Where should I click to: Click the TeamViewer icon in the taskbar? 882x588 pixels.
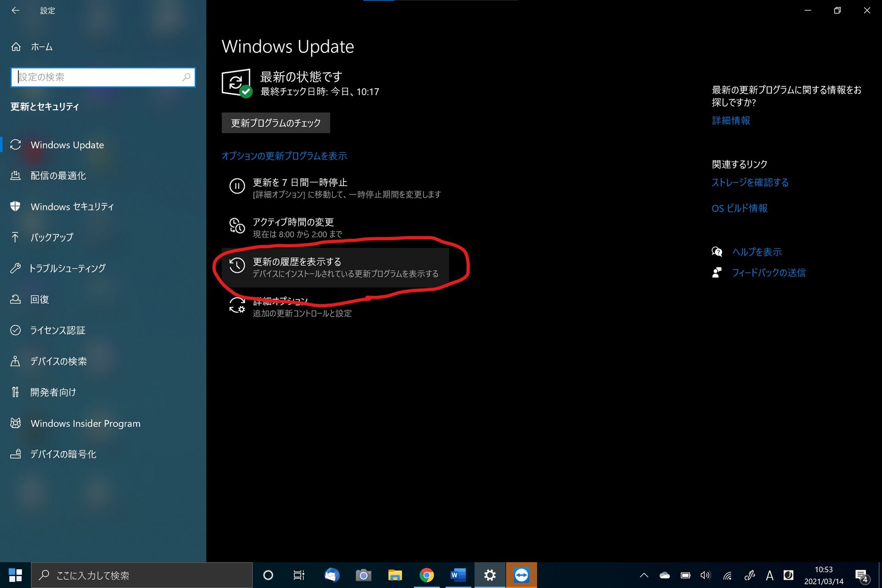click(x=521, y=575)
